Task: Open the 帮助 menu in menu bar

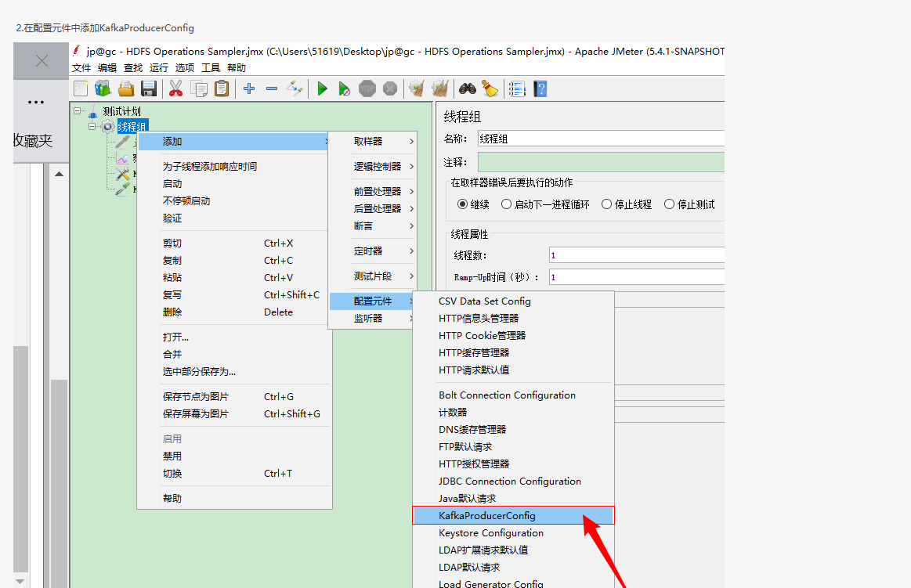Action: pos(237,68)
